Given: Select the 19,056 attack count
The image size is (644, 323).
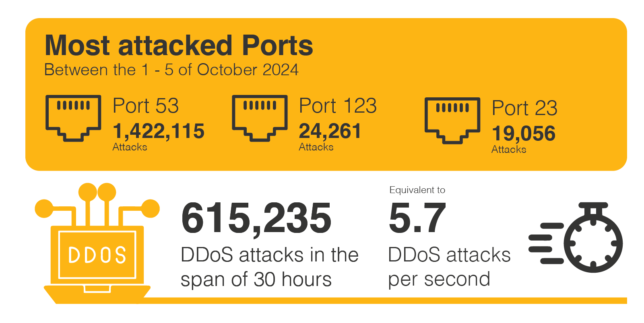Looking at the screenshot, I should tap(524, 134).
